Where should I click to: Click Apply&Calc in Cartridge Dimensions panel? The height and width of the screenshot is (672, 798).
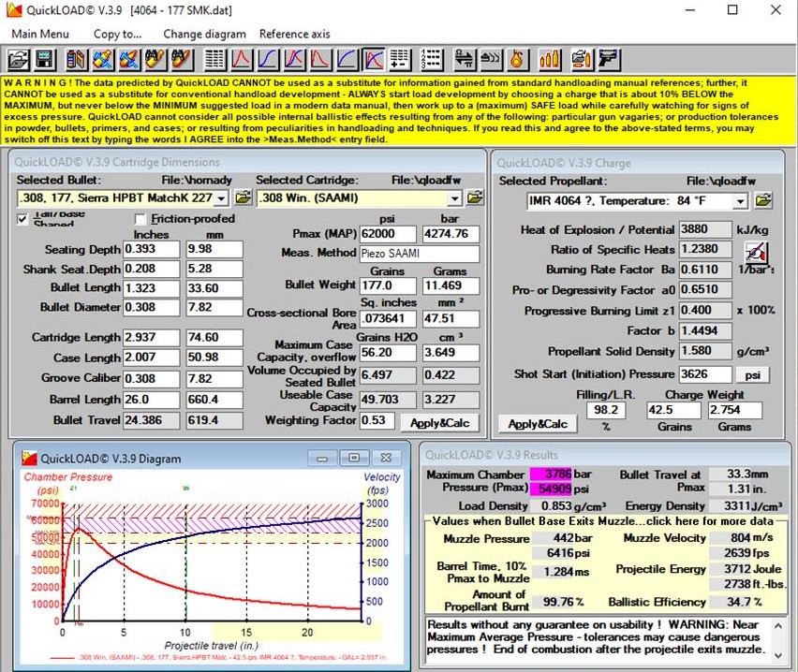click(x=439, y=423)
